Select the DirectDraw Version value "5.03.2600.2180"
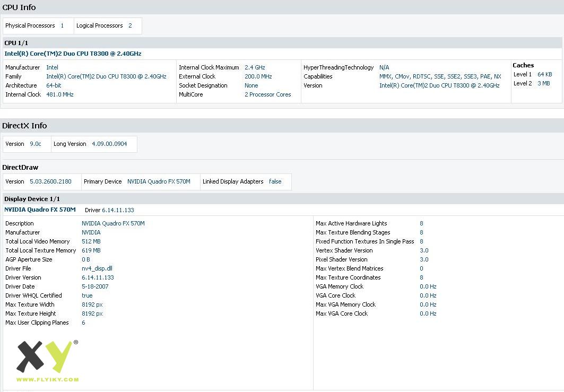Viewport: 564px width, 392px height. 50,181
